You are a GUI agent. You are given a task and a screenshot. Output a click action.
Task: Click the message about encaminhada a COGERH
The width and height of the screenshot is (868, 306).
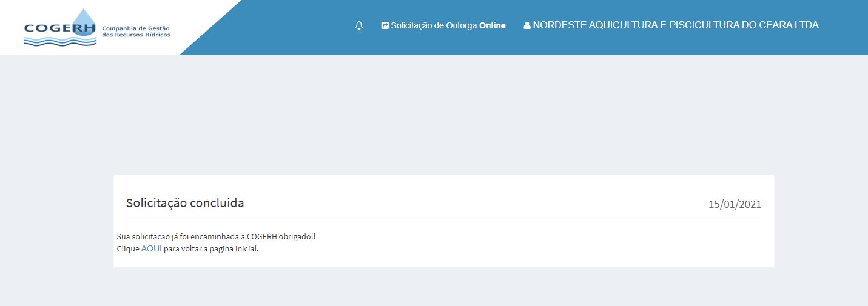pos(216,236)
